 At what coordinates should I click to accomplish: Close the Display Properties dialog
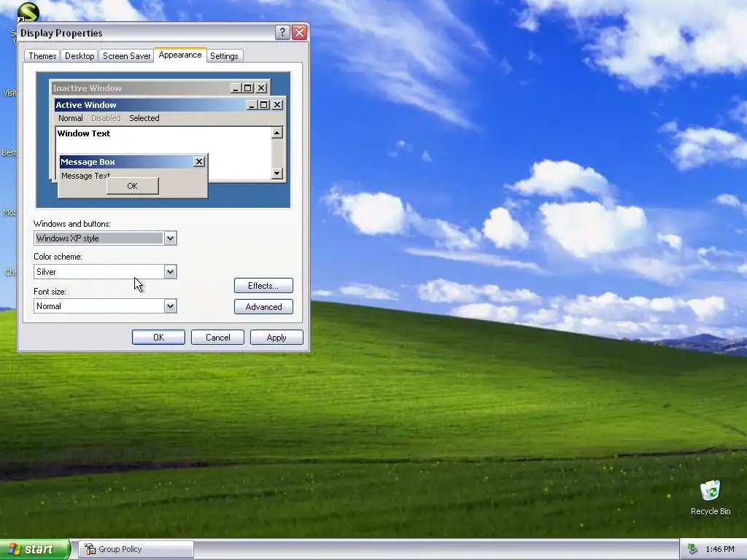(x=299, y=32)
